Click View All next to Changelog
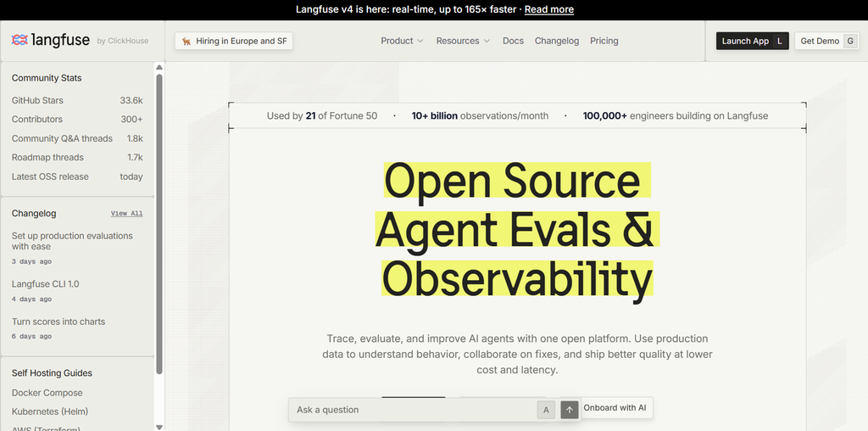Viewport: 868px width, 431px height. (127, 213)
